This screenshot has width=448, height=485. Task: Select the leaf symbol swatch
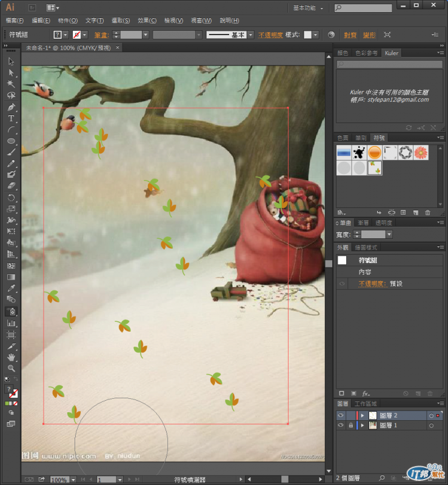click(x=375, y=168)
